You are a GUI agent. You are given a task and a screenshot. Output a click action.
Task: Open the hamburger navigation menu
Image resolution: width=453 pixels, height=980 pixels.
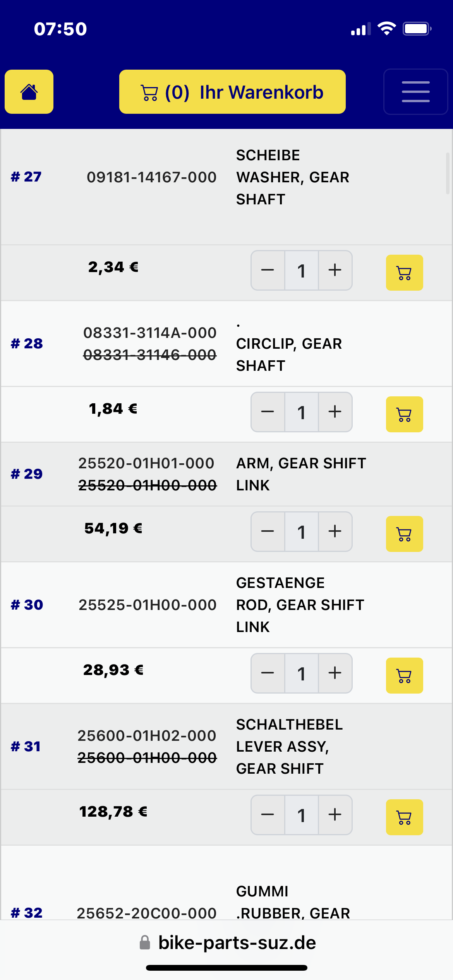(415, 92)
